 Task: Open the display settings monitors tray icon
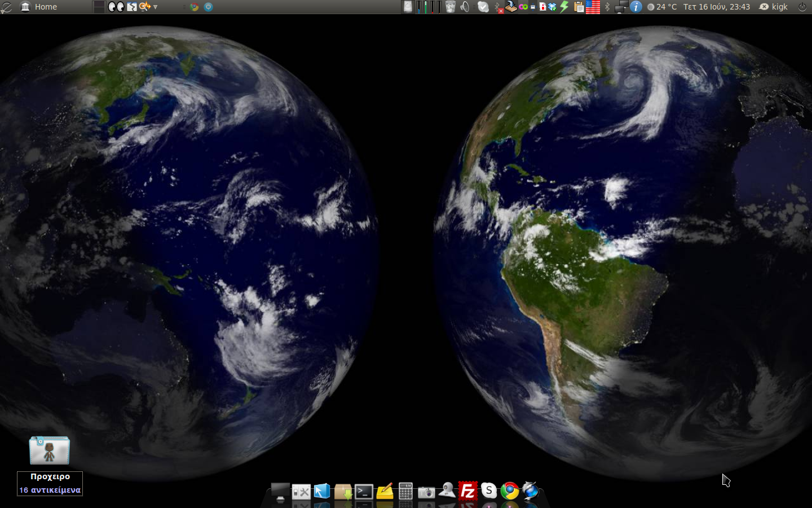[621, 7]
